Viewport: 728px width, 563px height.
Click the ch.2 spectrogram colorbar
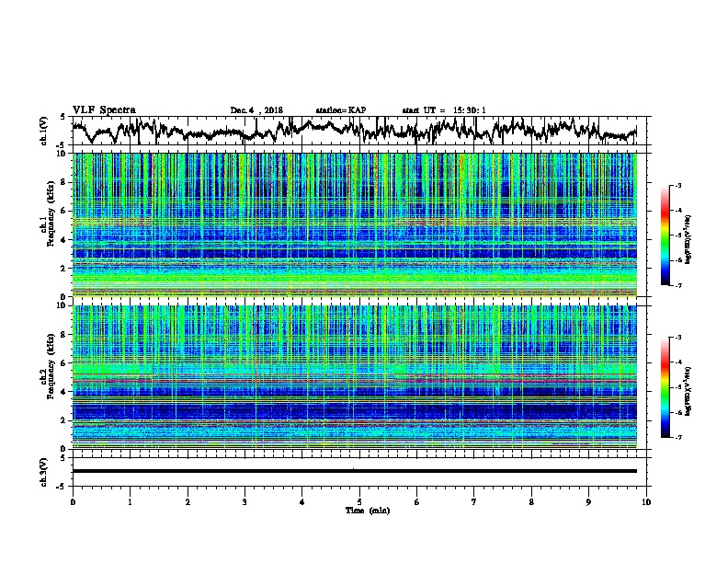pyautogui.click(x=665, y=387)
